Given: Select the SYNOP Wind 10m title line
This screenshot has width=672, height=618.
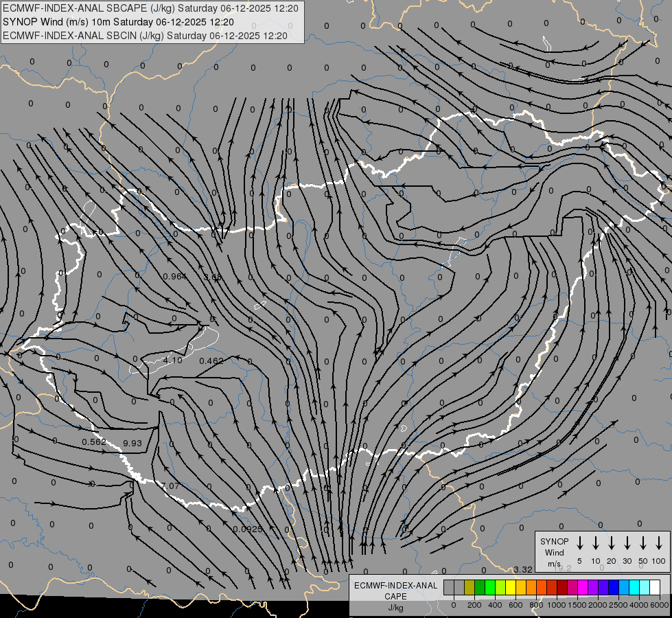Looking at the screenshot, I should [x=118, y=22].
